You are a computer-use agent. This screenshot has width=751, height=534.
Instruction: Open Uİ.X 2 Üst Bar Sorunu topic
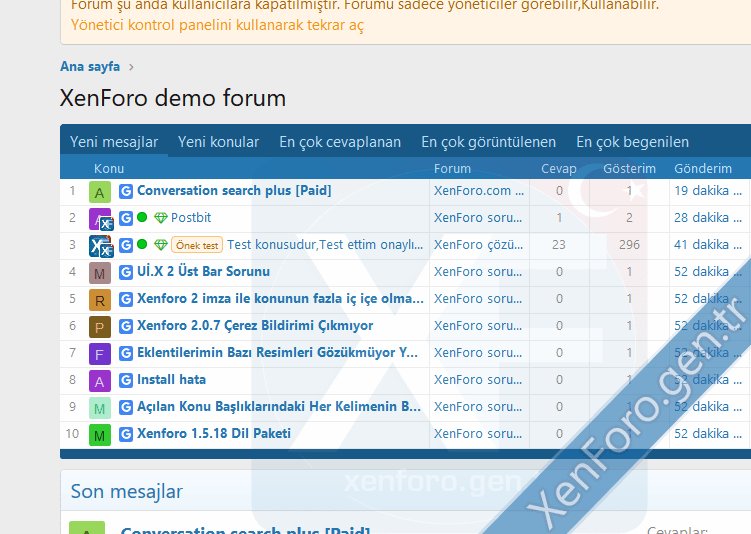[x=204, y=272]
